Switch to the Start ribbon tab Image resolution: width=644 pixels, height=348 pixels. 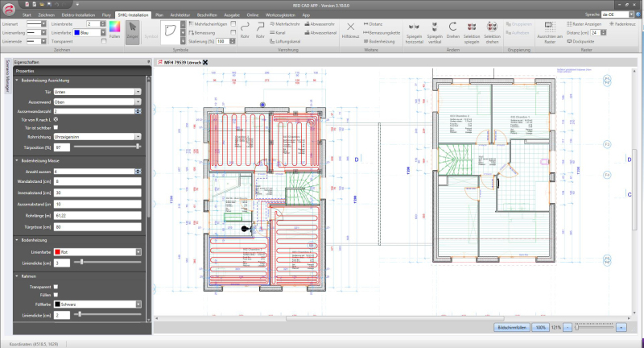[x=27, y=14]
